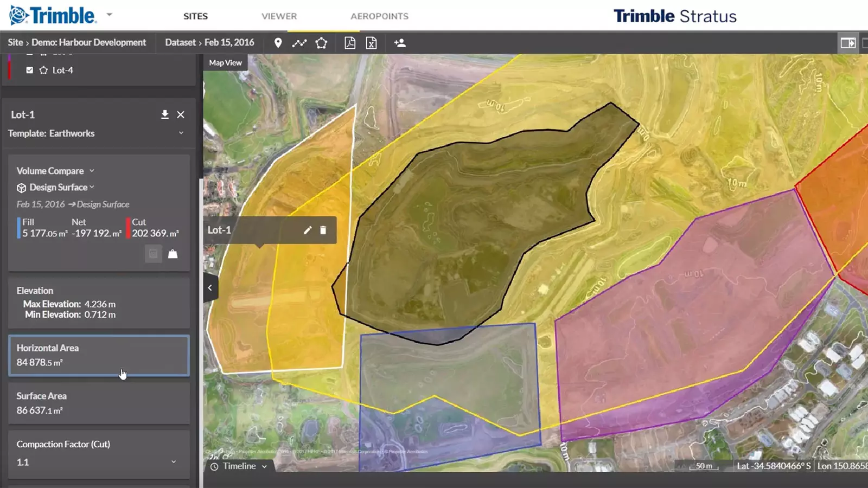
Task: Expand the Timeline control
Action: 239,466
